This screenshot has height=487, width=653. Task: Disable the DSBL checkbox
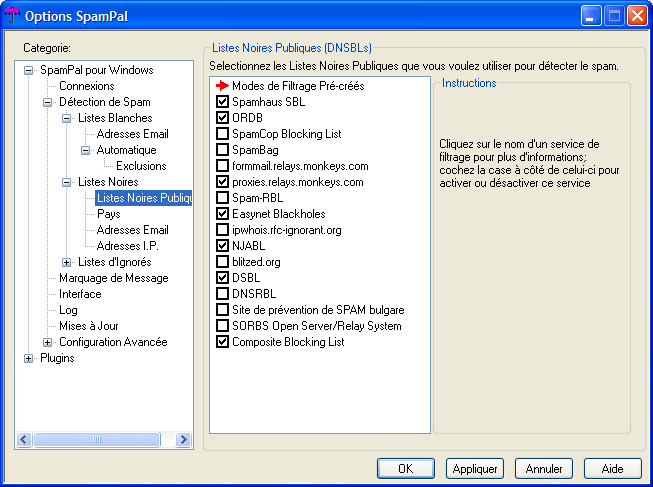pyautogui.click(x=222, y=277)
